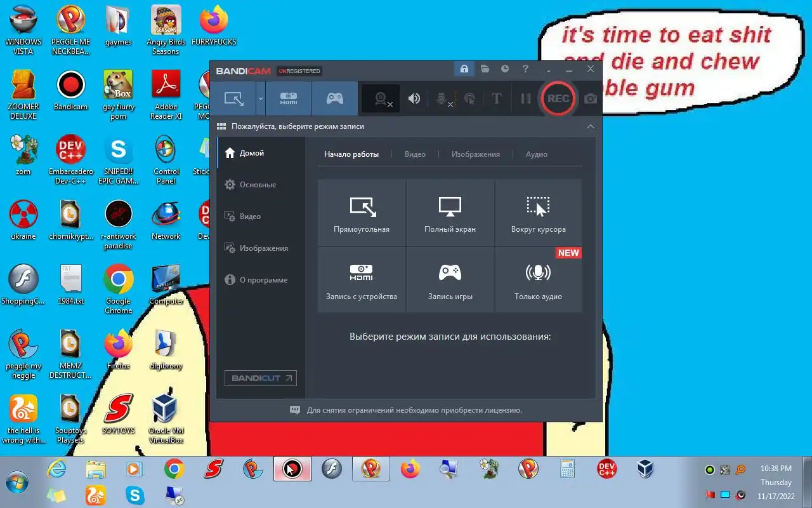Image resolution: width=812 pixels, height=508 pixels.
Task: Toggle the mouse click effect icon
Action: coord(469,98)
